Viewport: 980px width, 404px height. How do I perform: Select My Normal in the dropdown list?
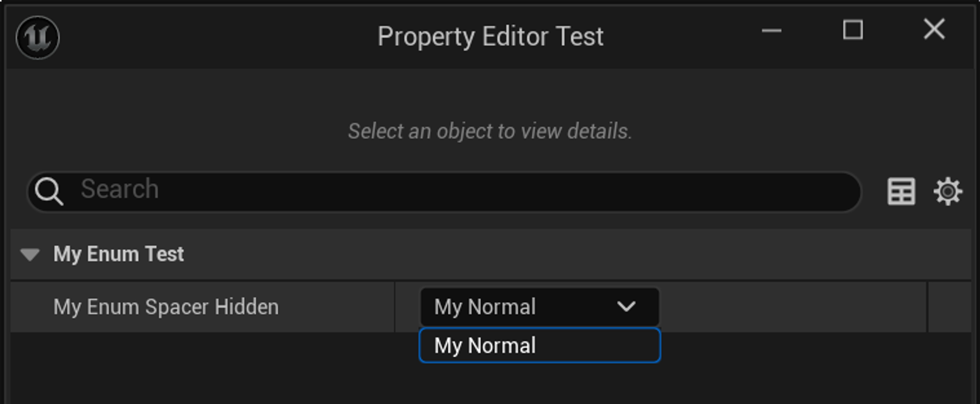(539, 346)
